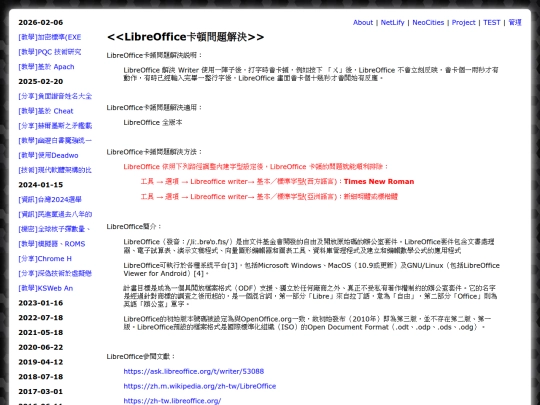Open the About link in top navigation
The height and width of the screenshot is (405, 540).
(363, 22)
